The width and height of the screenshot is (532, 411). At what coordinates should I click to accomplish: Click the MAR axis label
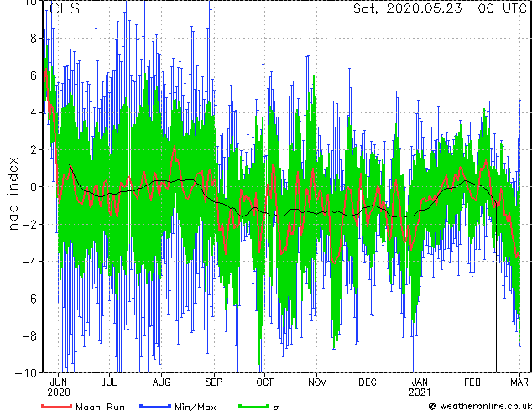coord(519,382)
